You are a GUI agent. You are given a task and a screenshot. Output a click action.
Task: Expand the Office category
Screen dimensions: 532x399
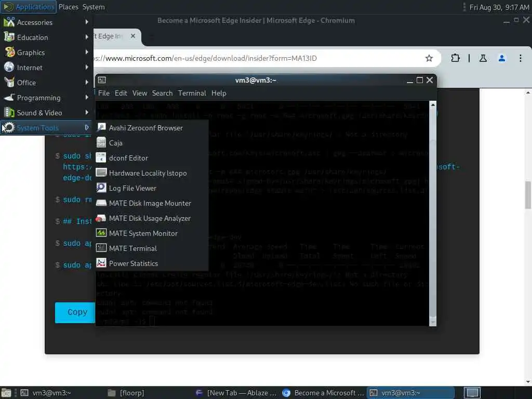click(x=46, y=83)
